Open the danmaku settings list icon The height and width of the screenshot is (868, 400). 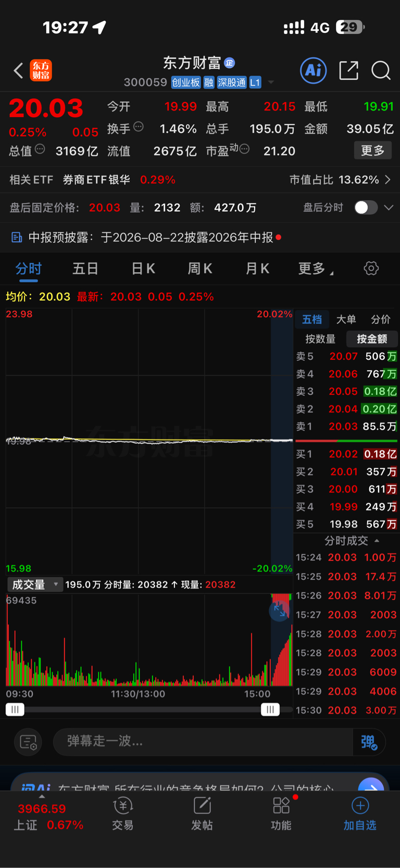coord(28,742)
